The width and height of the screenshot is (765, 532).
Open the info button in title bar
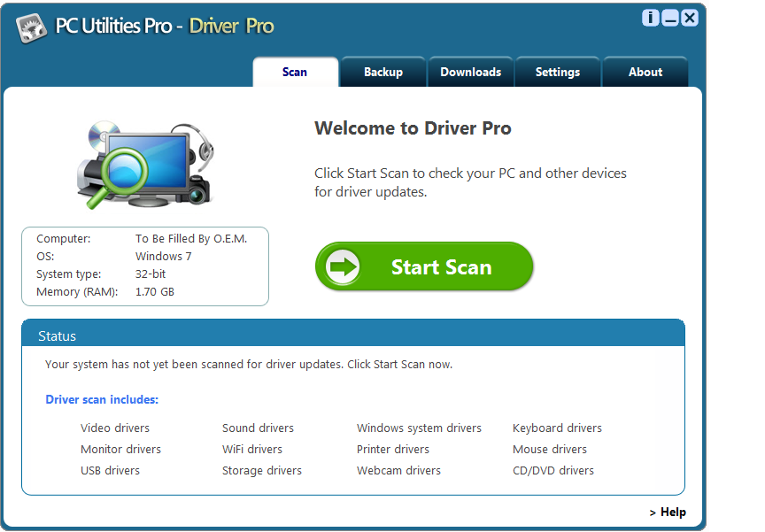coord(651,18)
